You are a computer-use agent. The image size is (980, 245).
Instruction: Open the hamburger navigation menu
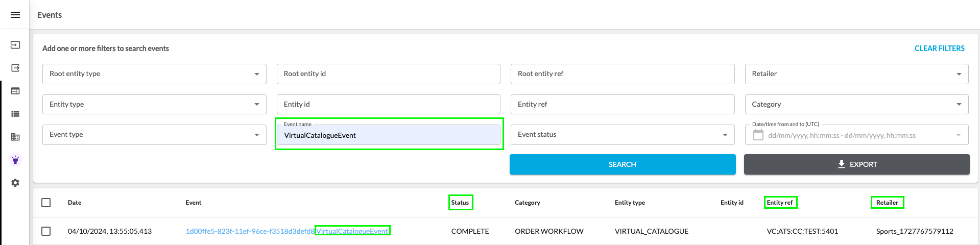click(15, 15)
